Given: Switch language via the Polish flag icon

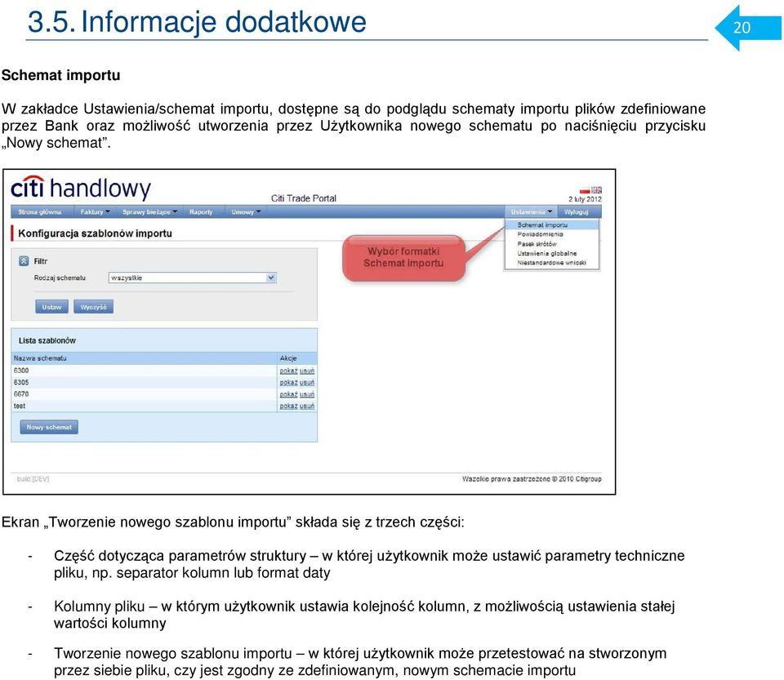Looking at the screenshot, I should pos(585,190).
